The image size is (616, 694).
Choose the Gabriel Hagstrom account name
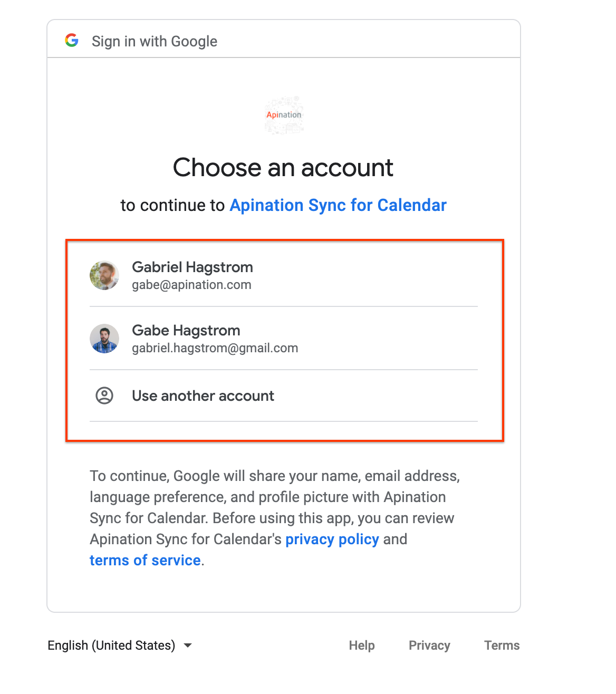coord(192,267)
